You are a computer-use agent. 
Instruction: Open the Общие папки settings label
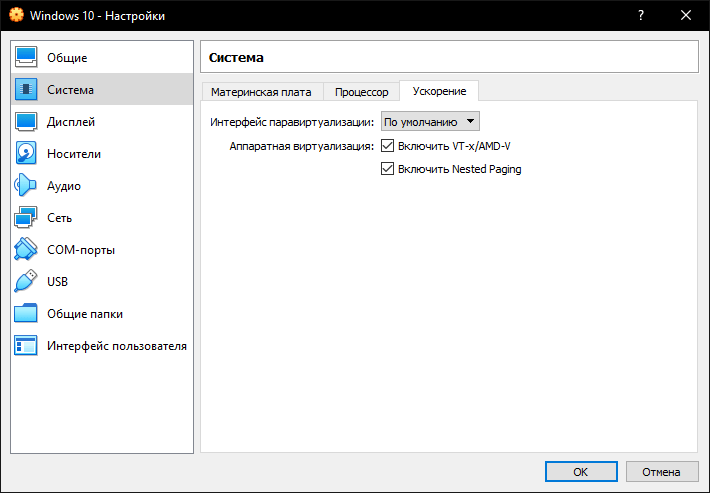85,314
